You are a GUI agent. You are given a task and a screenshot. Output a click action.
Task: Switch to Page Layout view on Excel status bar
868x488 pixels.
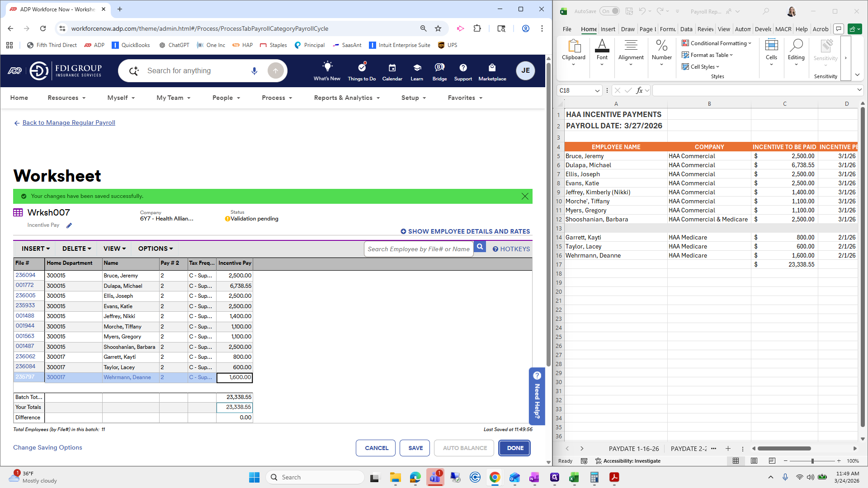pyautogui.click(x=754, y=460)
